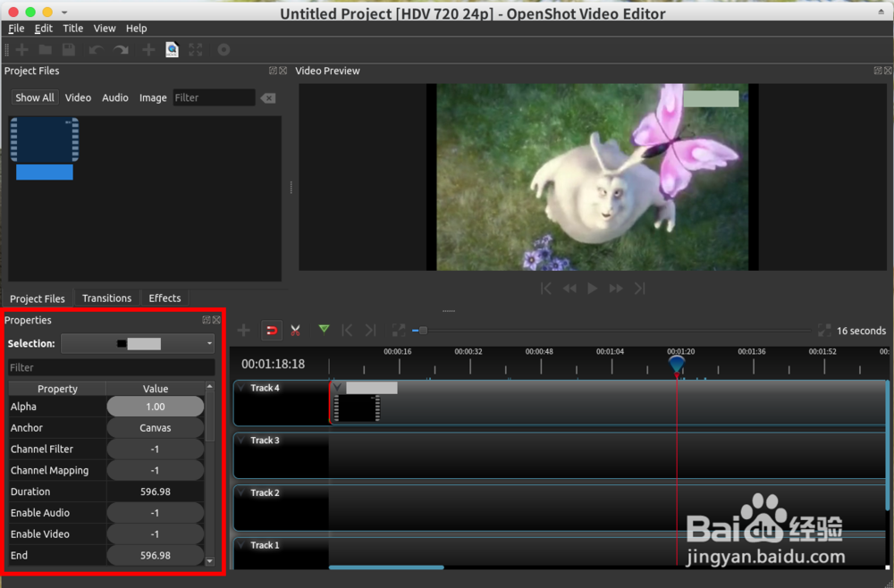Image resolution: width=894 pixels, height=588 pixels.
Task: Add a marker with the green marker icon
Action: coord(324,330)
